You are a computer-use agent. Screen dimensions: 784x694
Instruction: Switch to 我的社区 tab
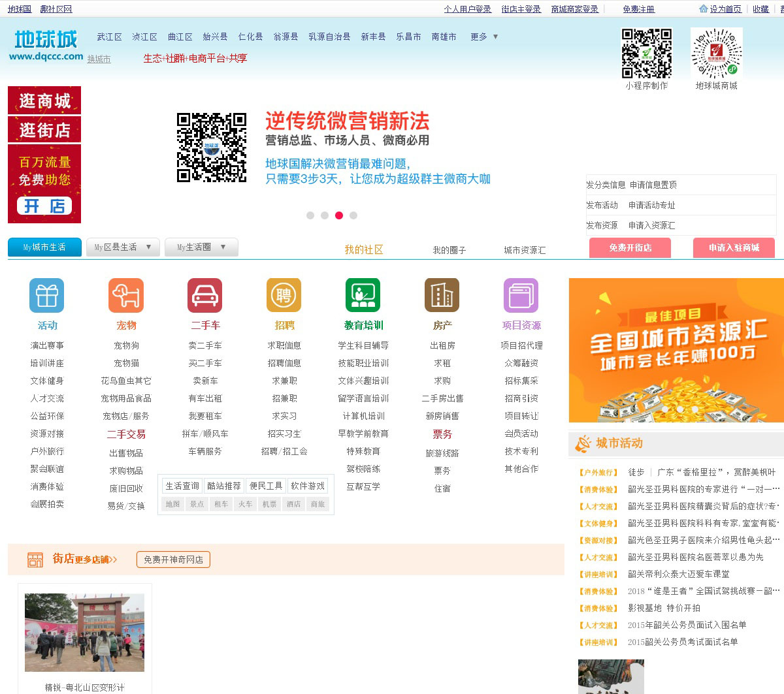pyautogui.click(x=364, y=249)
